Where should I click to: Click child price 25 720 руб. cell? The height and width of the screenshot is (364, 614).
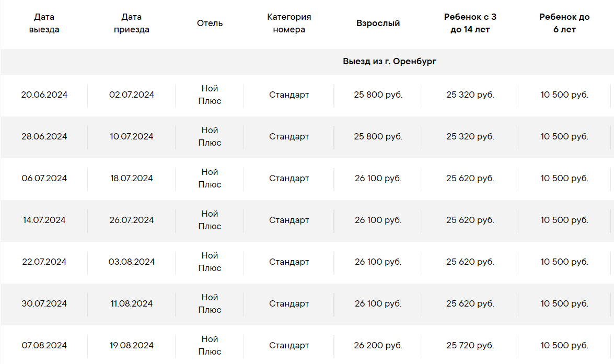(x=470, y=346)
